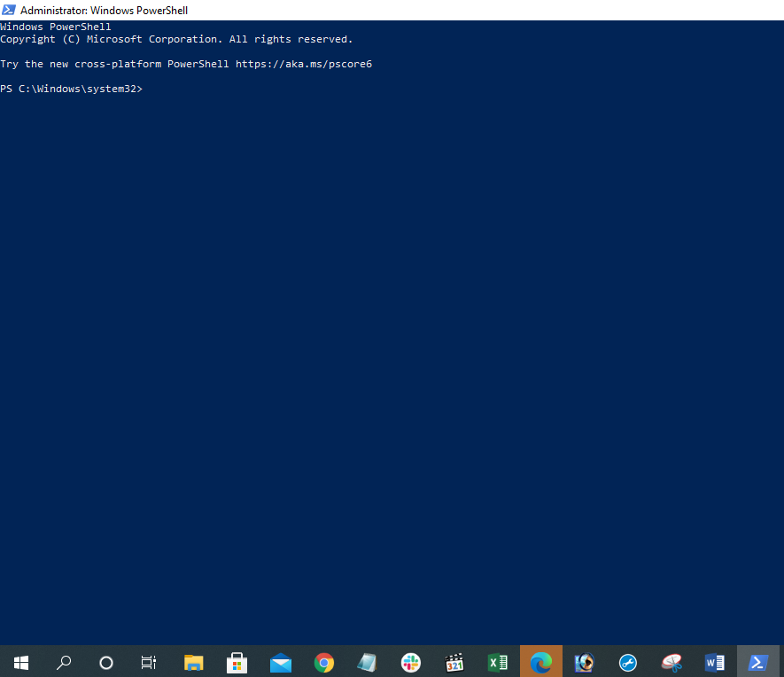This screenshot has height=677, width=784.
Task: Open Microsoft Store from the taskbar
Action: coord(237,662)
